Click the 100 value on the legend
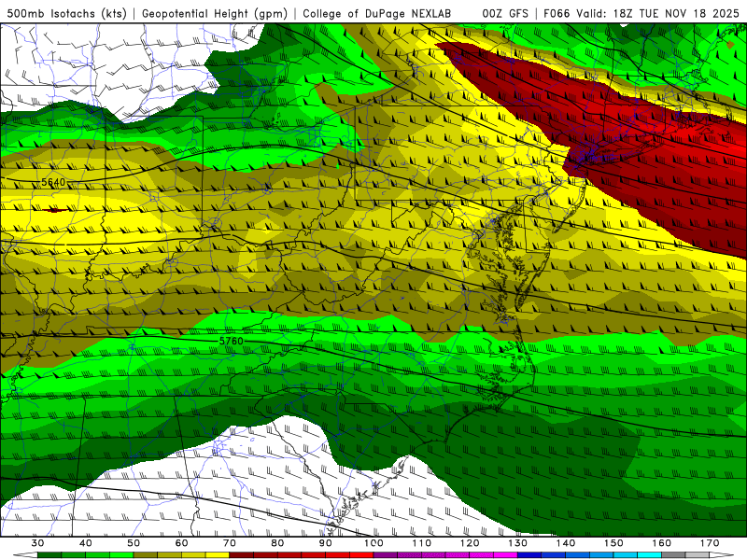747x560 pixels. click(374, 543)
